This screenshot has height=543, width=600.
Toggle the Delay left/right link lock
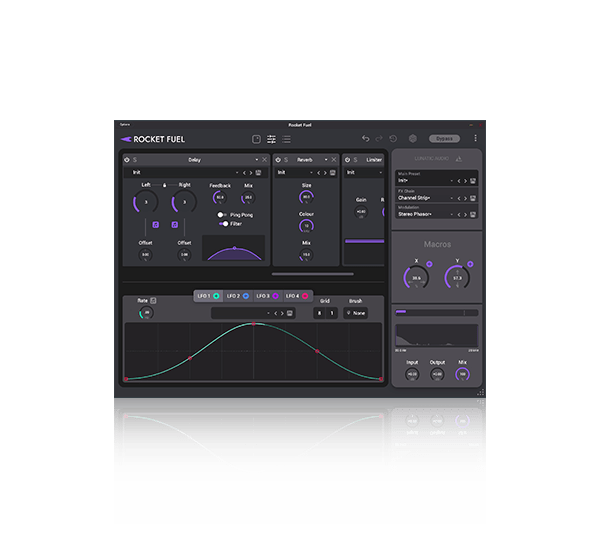pyautogui.click(x=164, y=185)
